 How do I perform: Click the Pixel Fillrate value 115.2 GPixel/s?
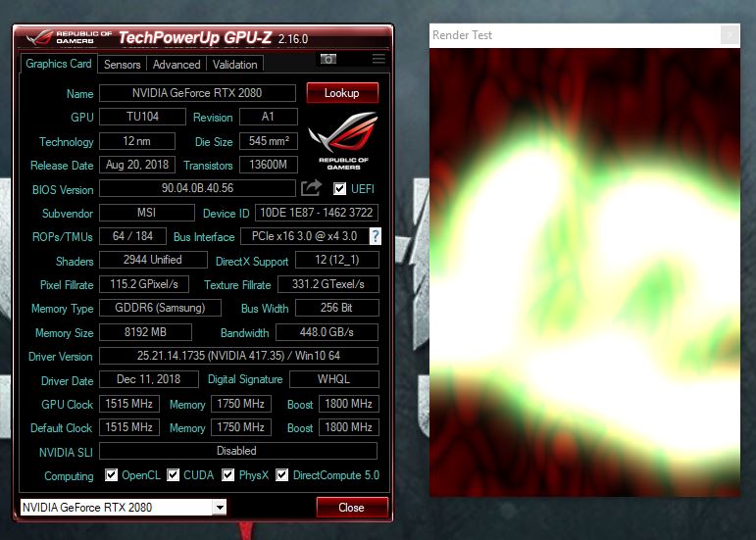click(144, 284)
